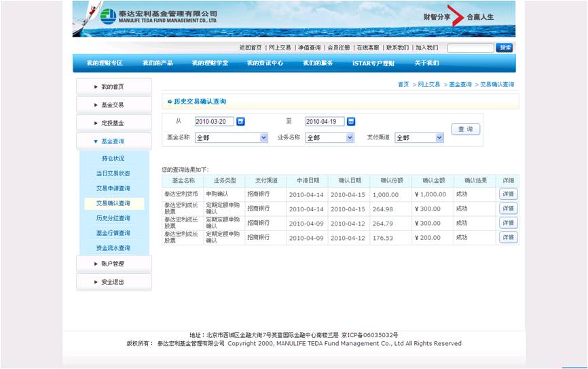
Task: Open 详情 for the 泰达宏利货币 row
Action: pos(508,194)
